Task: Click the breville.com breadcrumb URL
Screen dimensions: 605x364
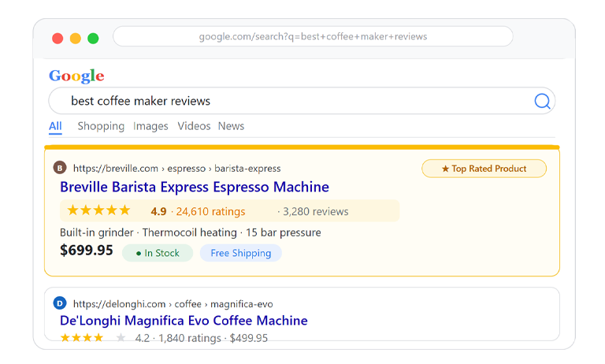Action: click(176, 169)
